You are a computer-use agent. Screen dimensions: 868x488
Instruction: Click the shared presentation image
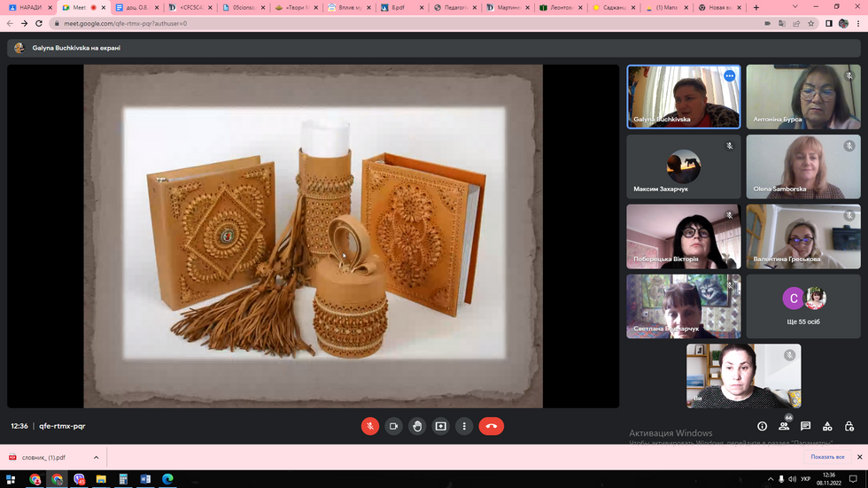[x=314, y=236]
